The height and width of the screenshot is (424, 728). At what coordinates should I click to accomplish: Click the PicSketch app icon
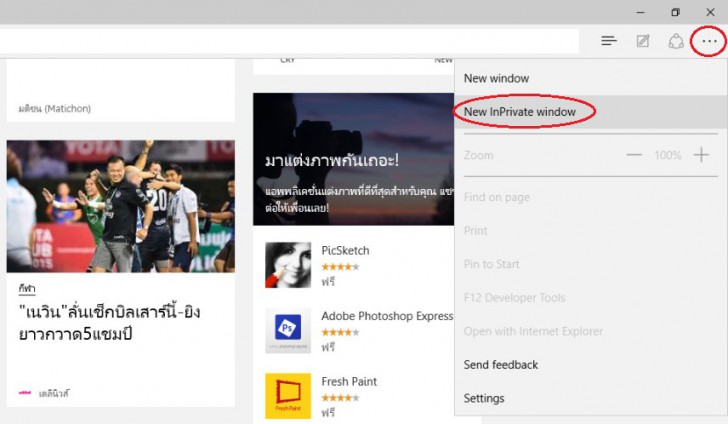point(288,265)
